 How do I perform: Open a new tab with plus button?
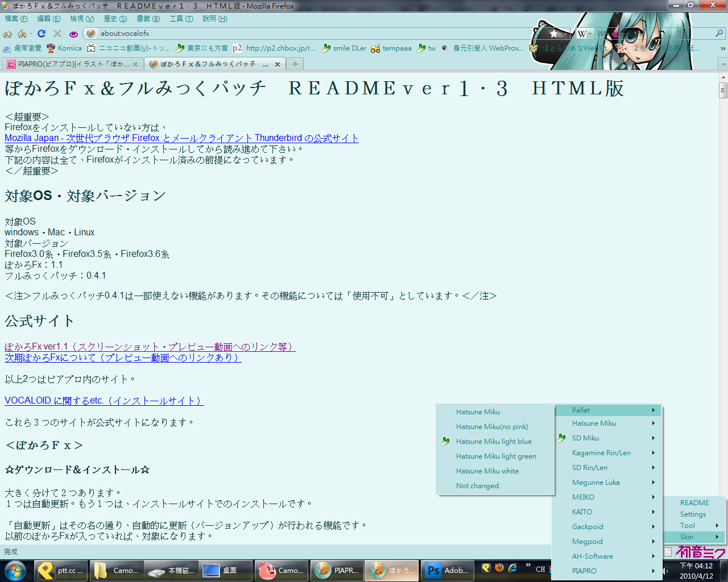click(295, 64)
